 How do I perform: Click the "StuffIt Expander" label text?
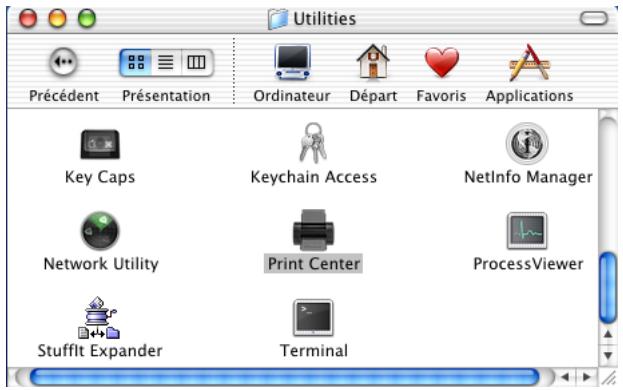click(100, 350)
